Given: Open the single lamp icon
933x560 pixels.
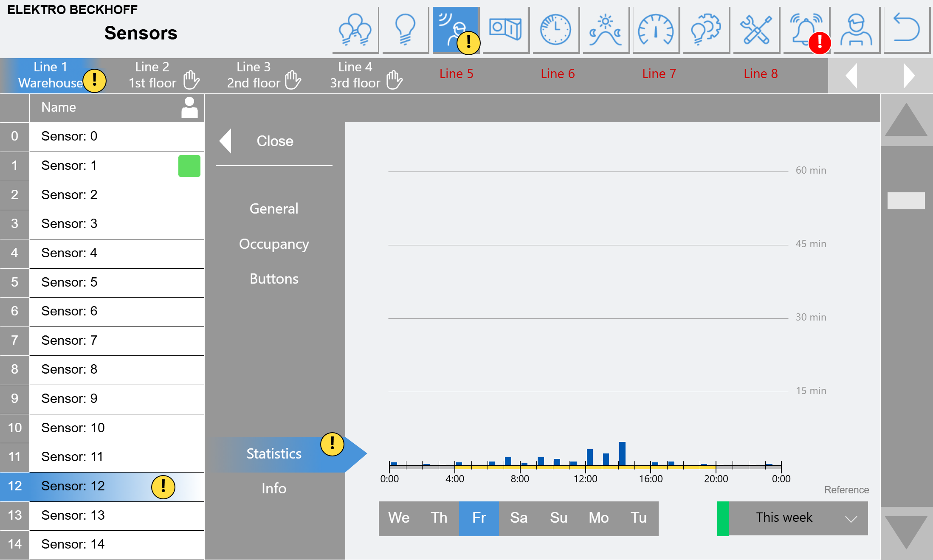Looking at the screenshot, I should [x=405, y=30].
